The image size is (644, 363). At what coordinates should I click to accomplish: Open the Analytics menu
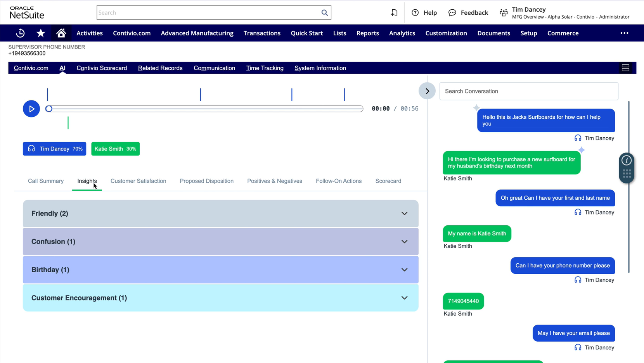[x=402, y=33]
